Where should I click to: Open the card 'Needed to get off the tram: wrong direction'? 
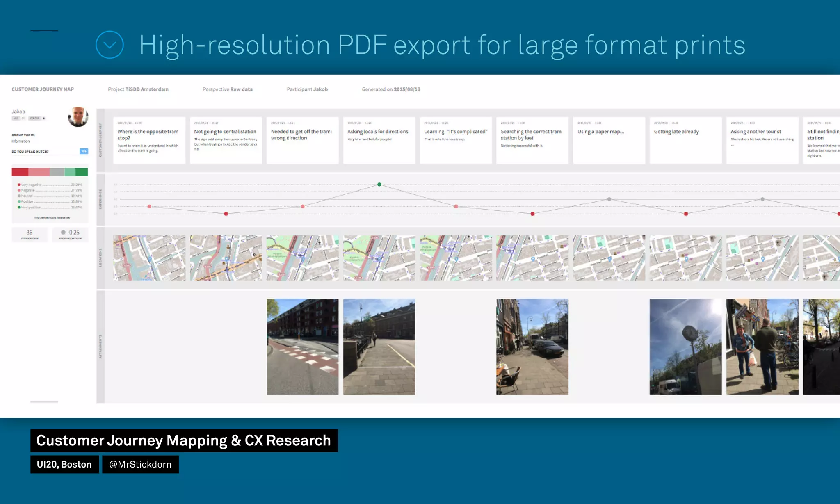click(x=303, y=140)
